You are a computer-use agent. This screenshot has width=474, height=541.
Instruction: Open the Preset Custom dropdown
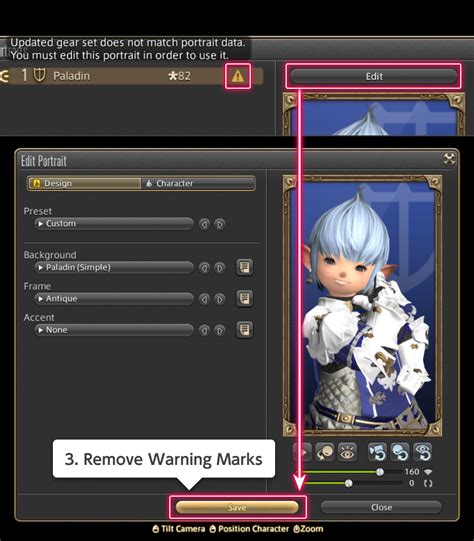(114, 224)
